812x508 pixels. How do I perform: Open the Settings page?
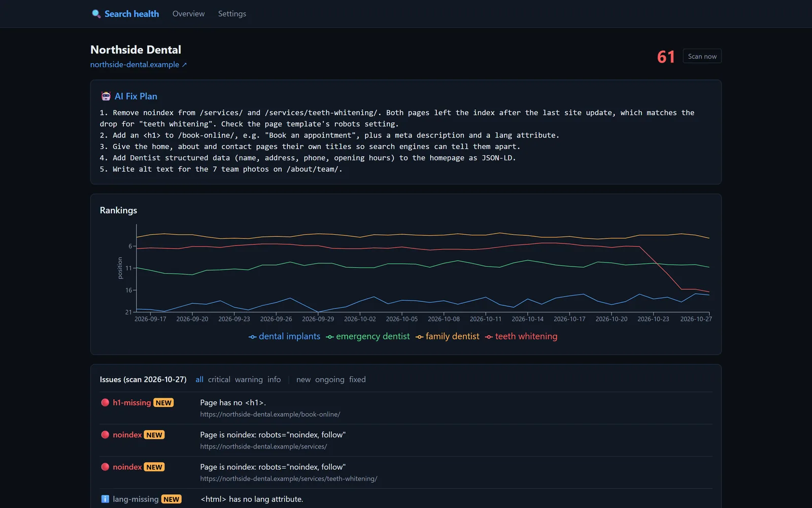point(232,14)
